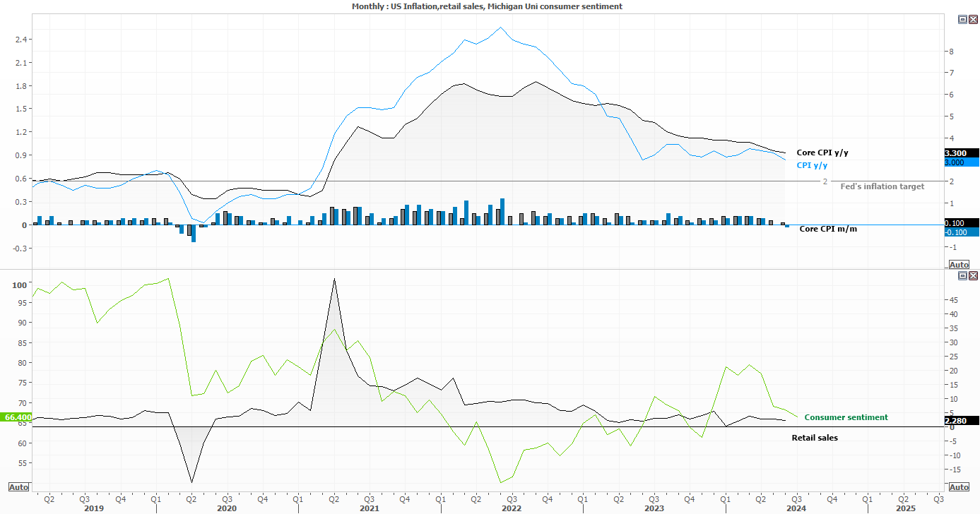980x514 pixels.
Task: Close the upper inflation chart pane
Action: (x=973, y=20)
